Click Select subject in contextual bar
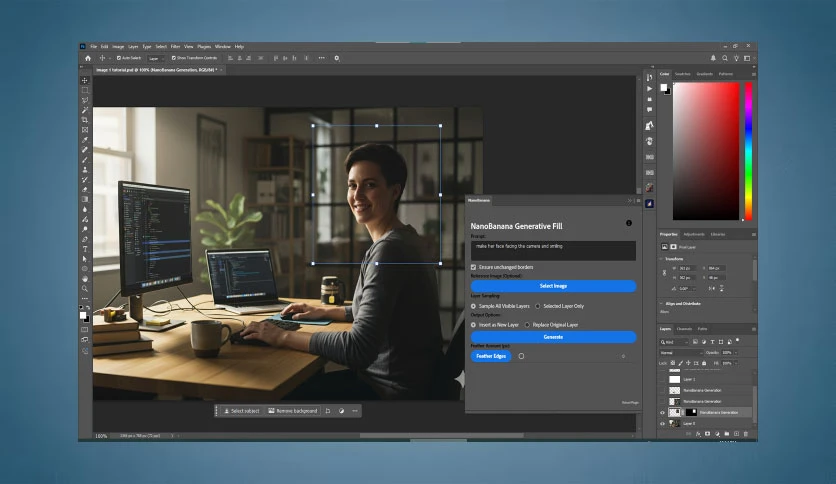Screen dimensions: 836x484 (x=242, y=411)
